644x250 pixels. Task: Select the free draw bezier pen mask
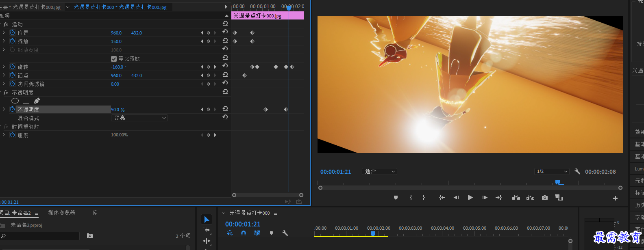[37, 101]
